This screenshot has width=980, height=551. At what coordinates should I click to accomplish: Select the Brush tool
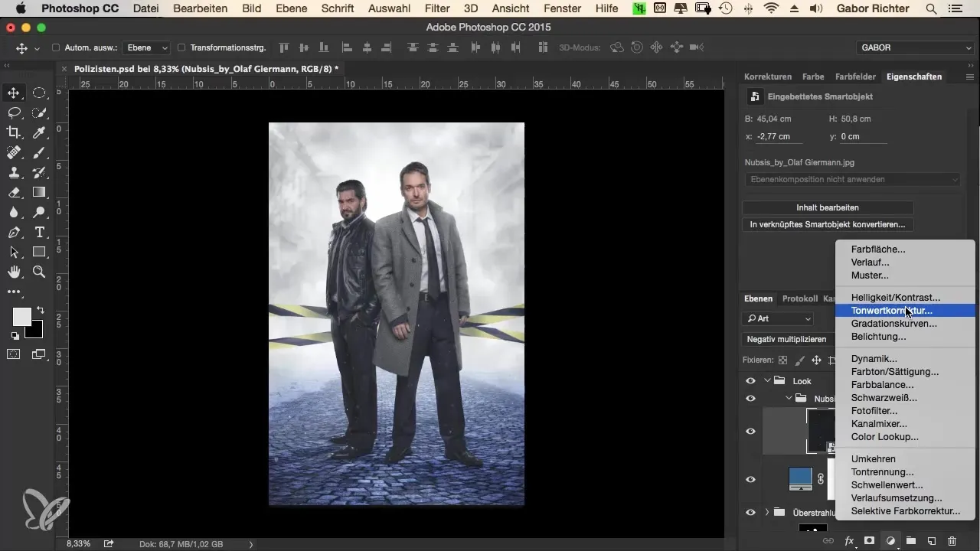coord(39,152)
